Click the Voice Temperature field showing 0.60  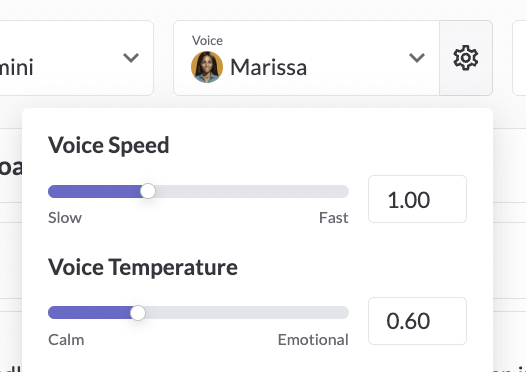[x=417, y=321]
